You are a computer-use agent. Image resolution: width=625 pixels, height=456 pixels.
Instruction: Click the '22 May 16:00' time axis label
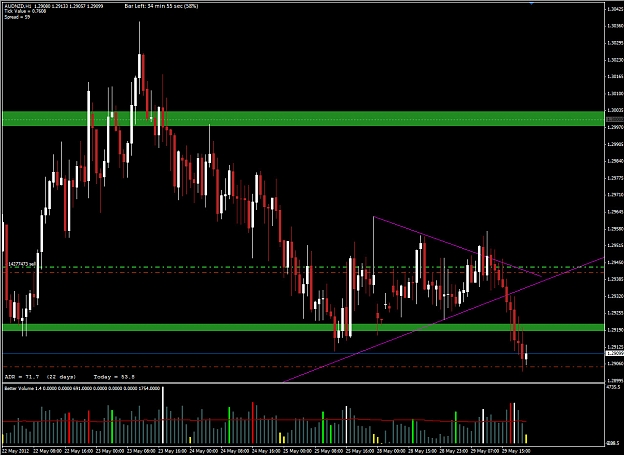coord(79,451)
